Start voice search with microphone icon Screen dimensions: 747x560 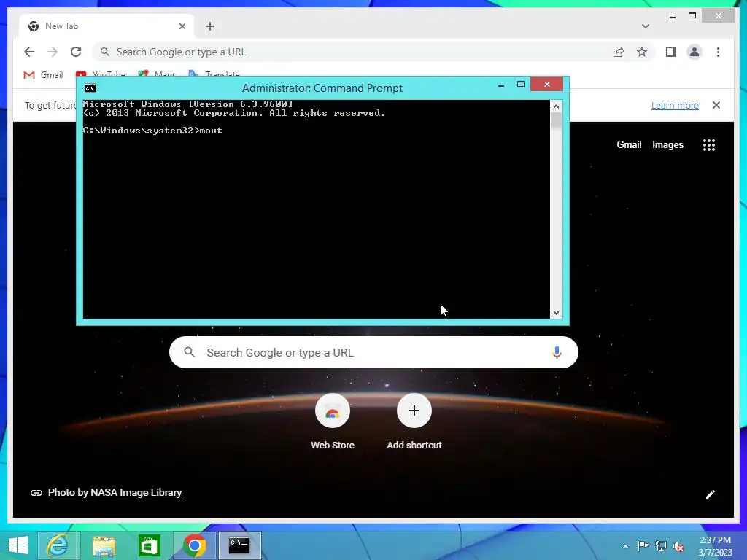[x=557, y=352]
